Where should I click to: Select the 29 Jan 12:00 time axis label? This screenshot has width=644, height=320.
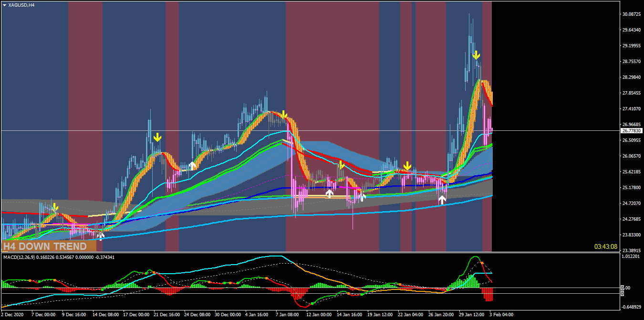click(472, 315)
